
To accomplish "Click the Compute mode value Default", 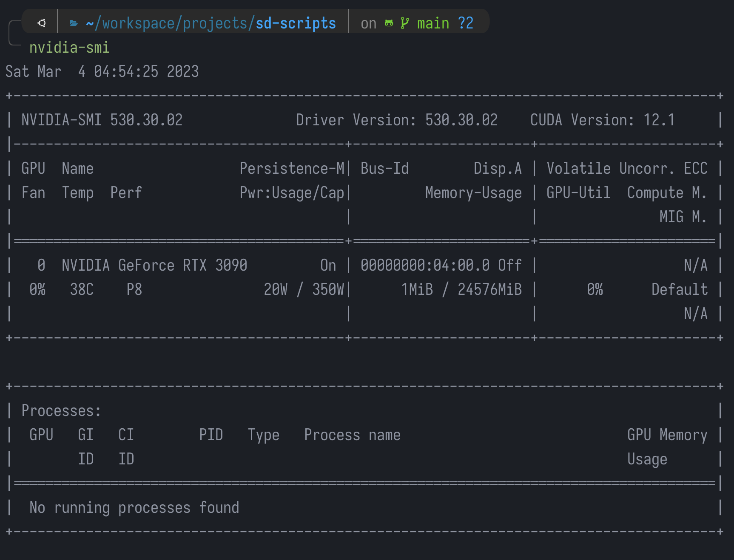I will 680,289.
